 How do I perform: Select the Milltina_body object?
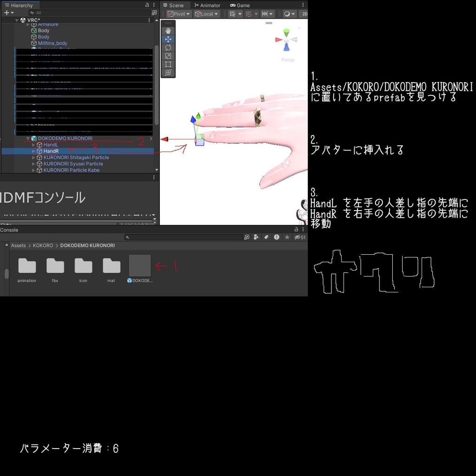click(x=53, y=43)
